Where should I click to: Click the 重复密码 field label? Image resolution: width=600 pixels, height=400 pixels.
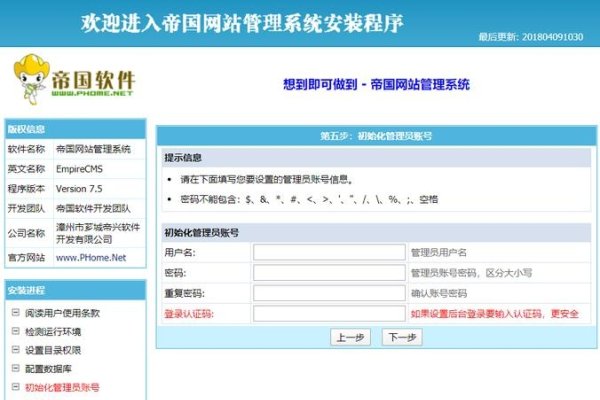[x=184, y=294]
